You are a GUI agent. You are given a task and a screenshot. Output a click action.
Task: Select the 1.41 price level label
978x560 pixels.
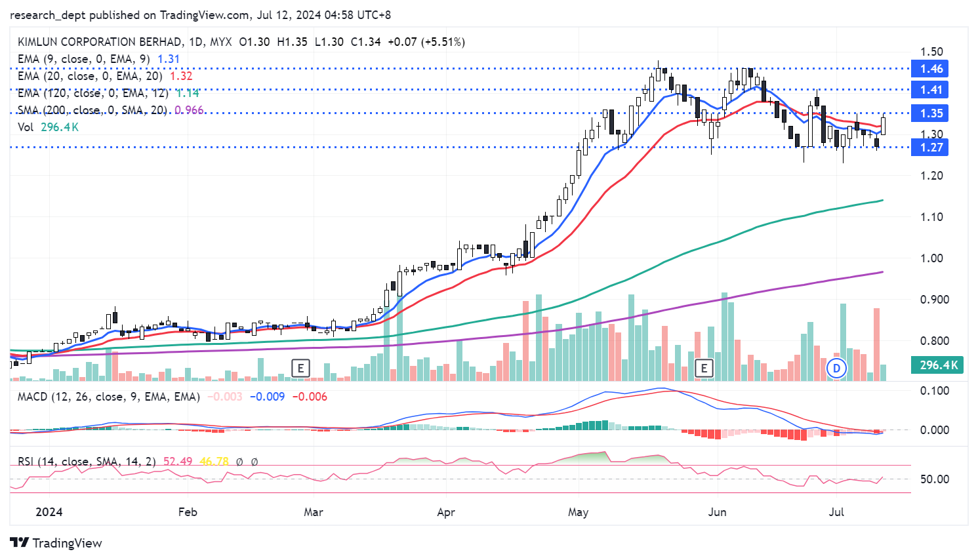[931, 90]
